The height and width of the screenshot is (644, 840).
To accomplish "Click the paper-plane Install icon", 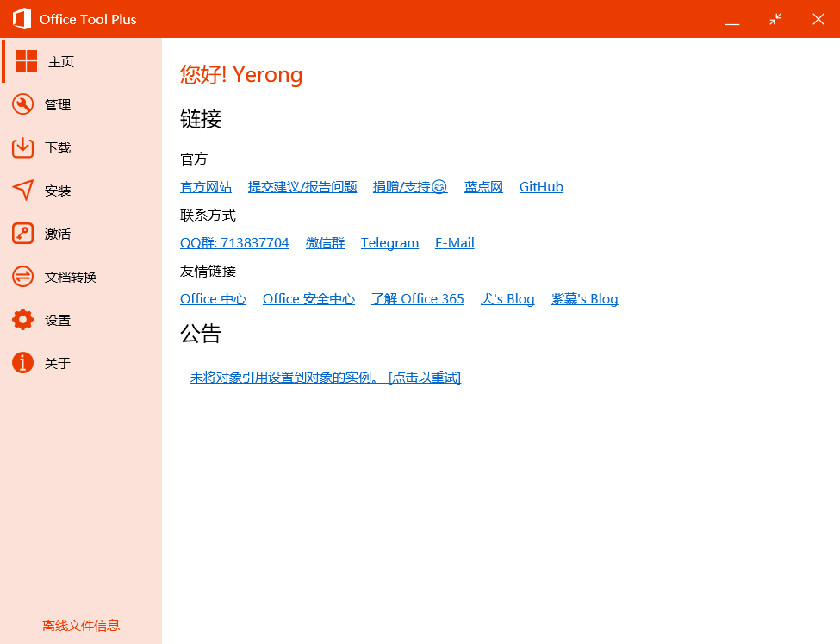I will [22, 191].
